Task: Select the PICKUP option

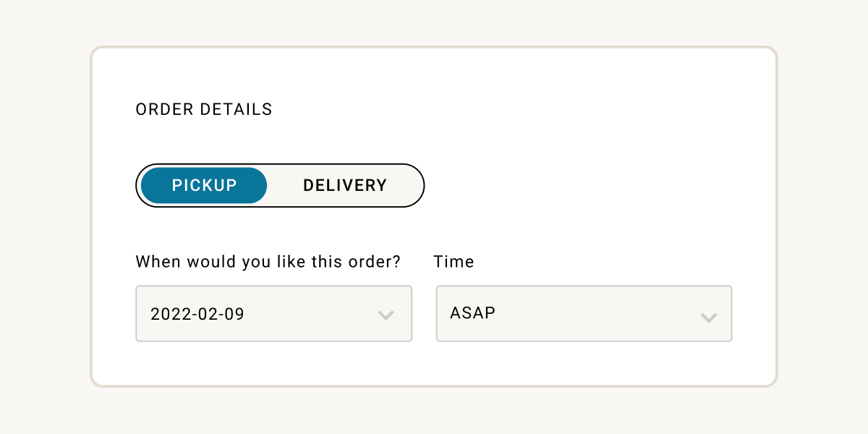Action: tap(204, 185)
